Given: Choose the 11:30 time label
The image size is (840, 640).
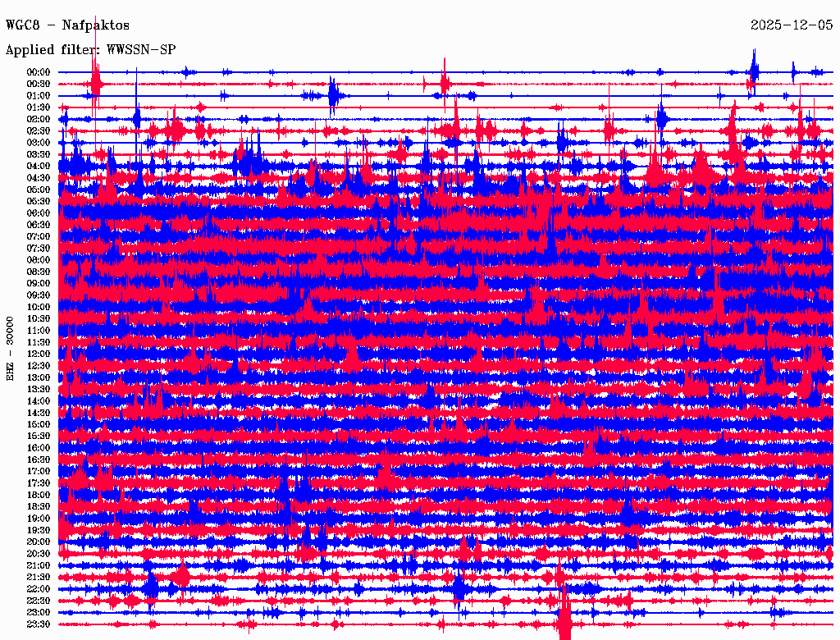Looking at the screenshot, I should 39,342.
